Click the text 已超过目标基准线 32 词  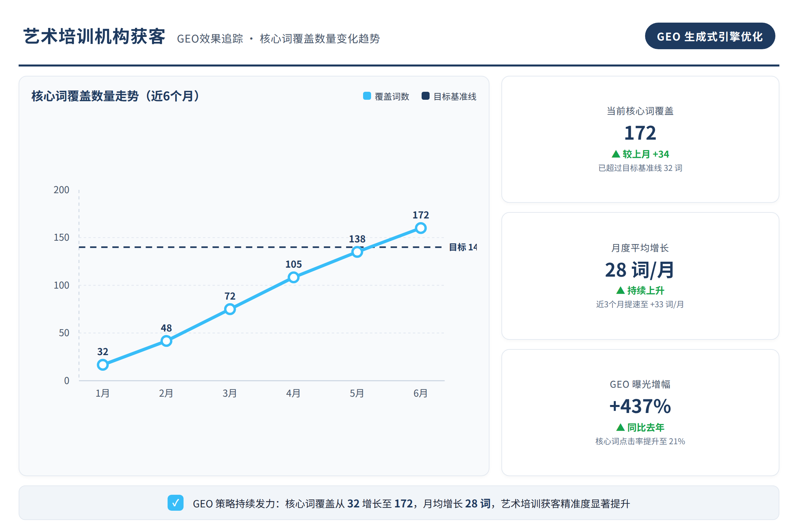640,168
